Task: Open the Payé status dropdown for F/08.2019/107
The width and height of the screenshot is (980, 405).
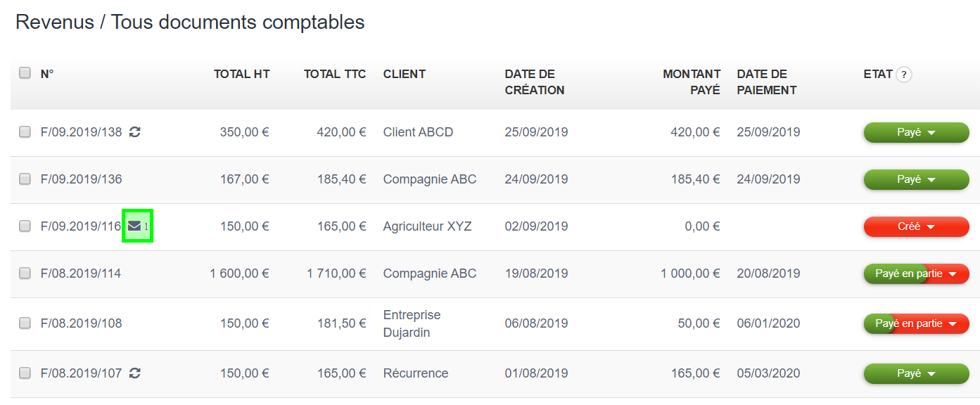Action: [x=915, y=373]
